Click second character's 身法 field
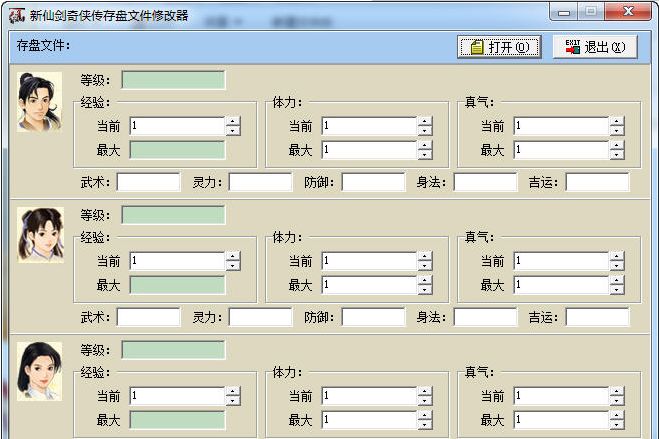Screen dimensions: 659x439 [x=485, y=317]
